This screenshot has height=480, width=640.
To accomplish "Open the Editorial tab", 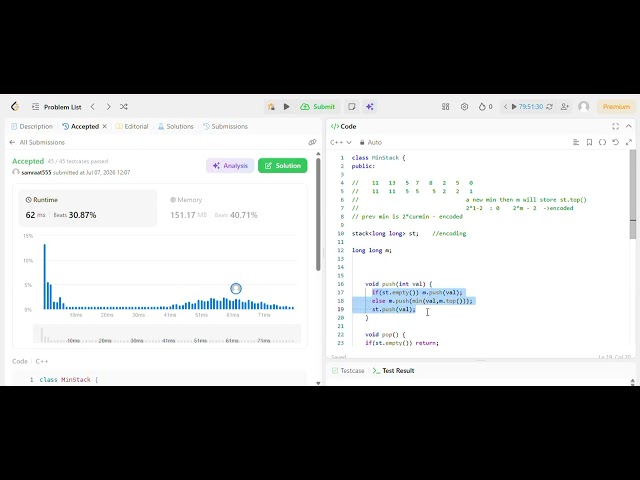I will coord(132,127).
